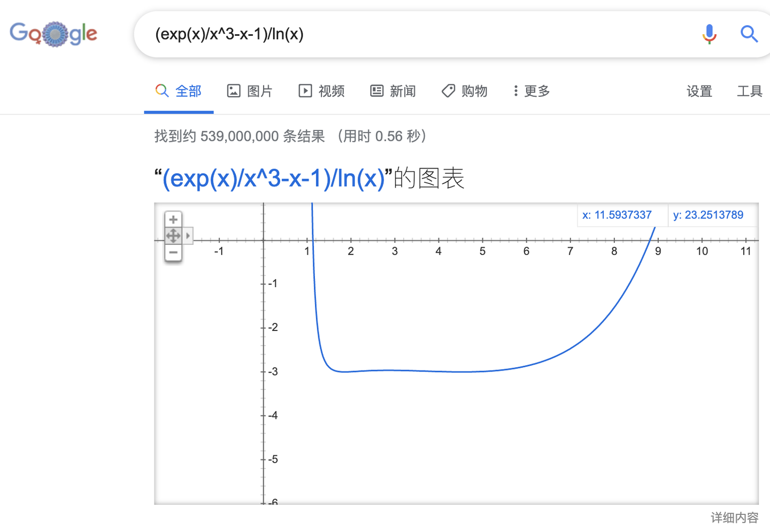Zoom in on the graph with plus button

point(173,219)
